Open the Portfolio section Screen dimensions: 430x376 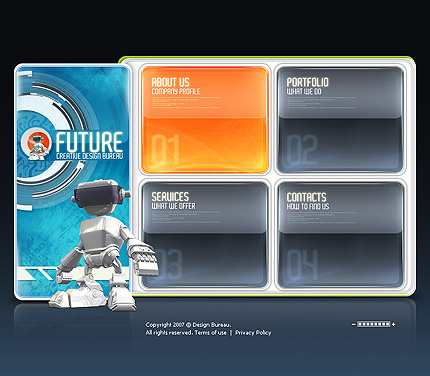[x=307, y=82]
